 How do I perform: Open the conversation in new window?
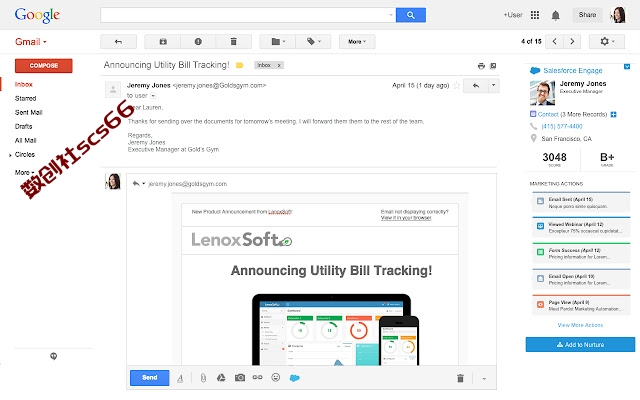(x=493, y=66)
